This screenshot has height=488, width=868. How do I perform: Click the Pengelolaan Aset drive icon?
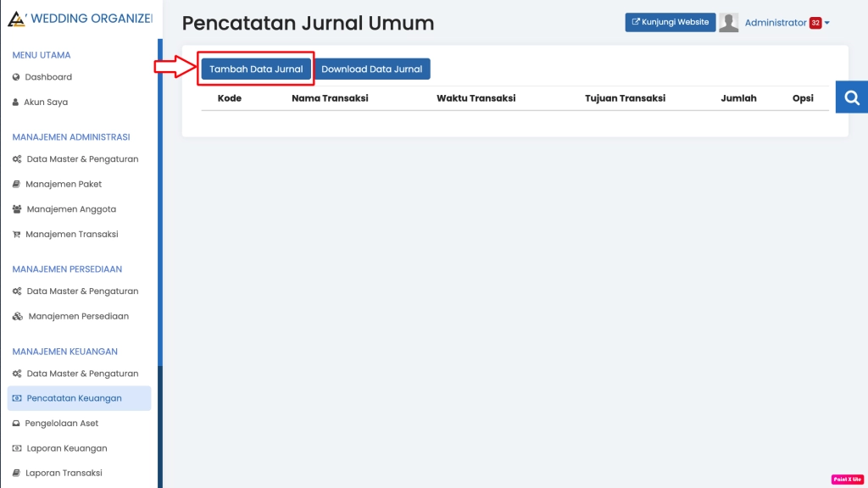(x=17, y=424)
